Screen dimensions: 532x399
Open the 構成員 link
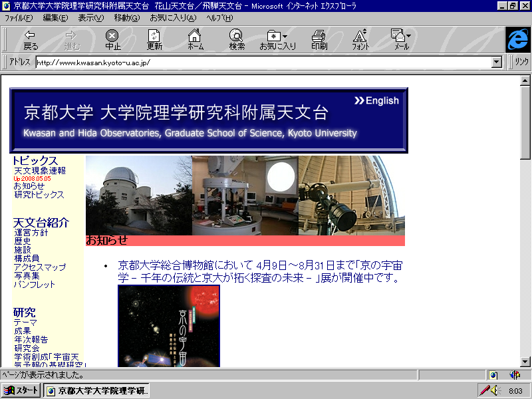(27, 259)
